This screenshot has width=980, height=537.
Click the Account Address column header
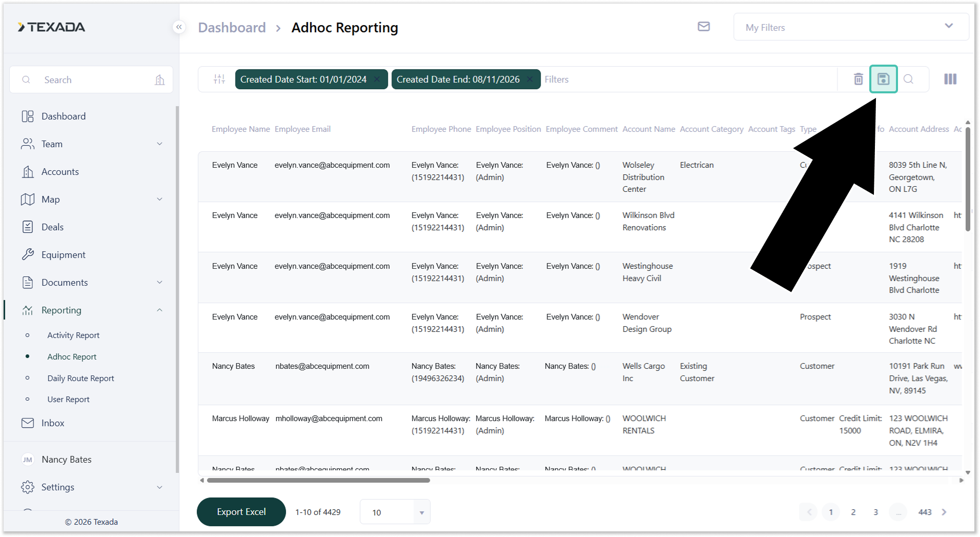[918, 129]
